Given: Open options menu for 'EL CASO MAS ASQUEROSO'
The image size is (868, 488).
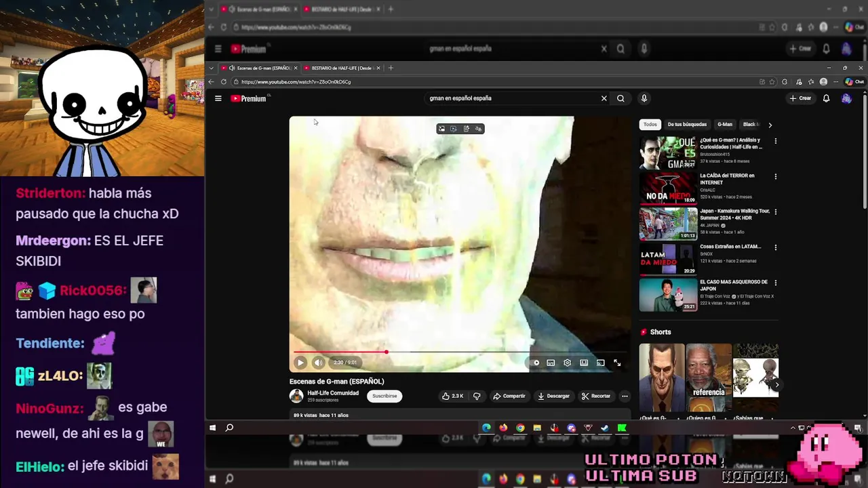Looking at the screenshot, I should [776, 283].
